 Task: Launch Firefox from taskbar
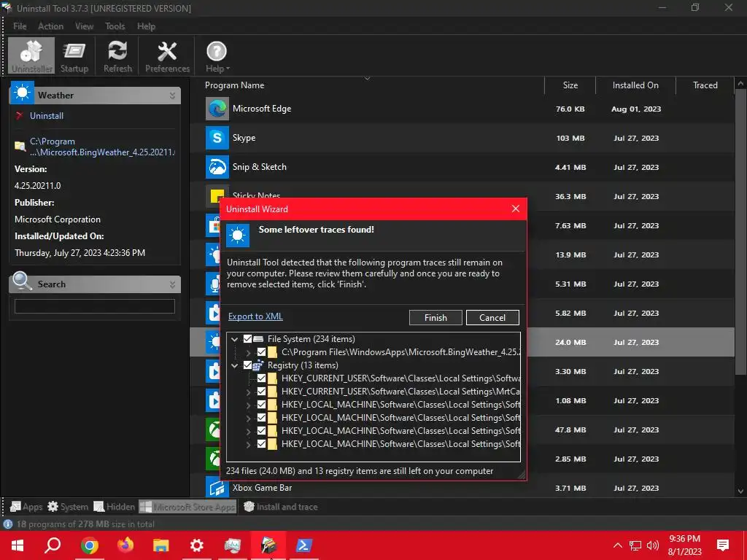[125, 545]
